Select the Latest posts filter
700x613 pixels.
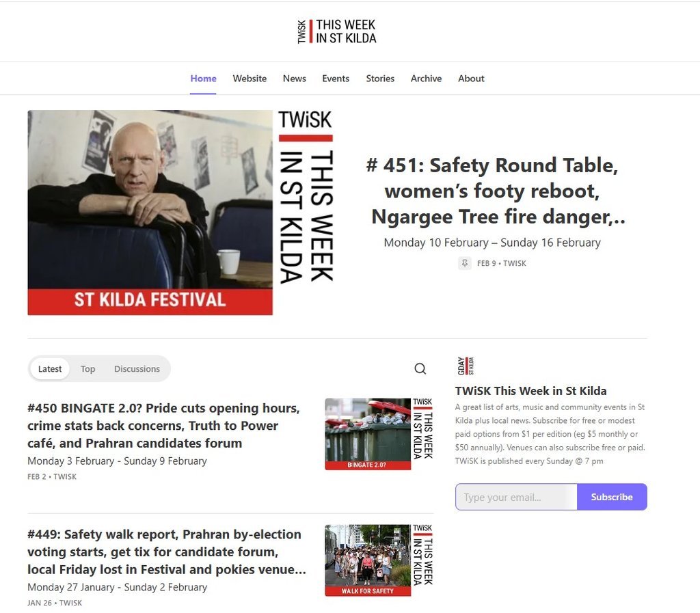point(49,369)
